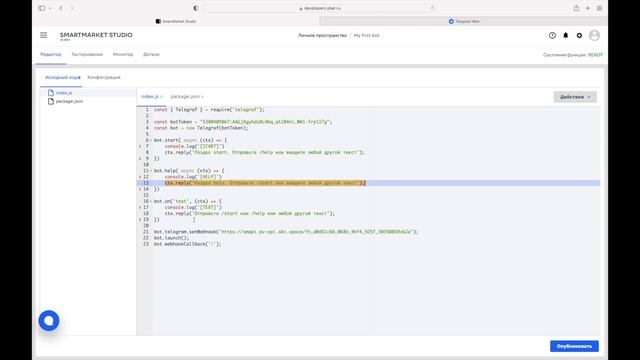Collapse the code fold at line 16

point(151,201)
